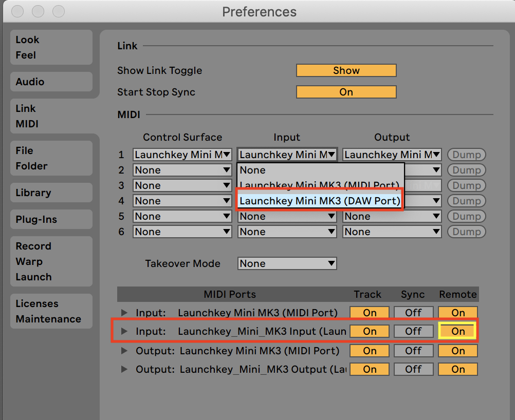Toggle Remote for Launchkey_Mini_MK3 Output

pos(458,369)
